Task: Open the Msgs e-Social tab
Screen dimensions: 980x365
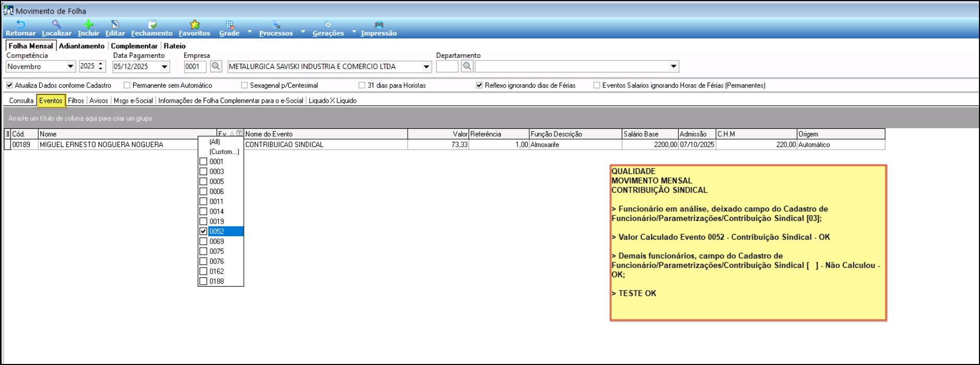Action: coord(133,101)
